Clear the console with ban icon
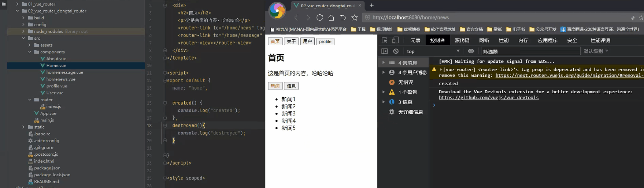 click(396, 51)
